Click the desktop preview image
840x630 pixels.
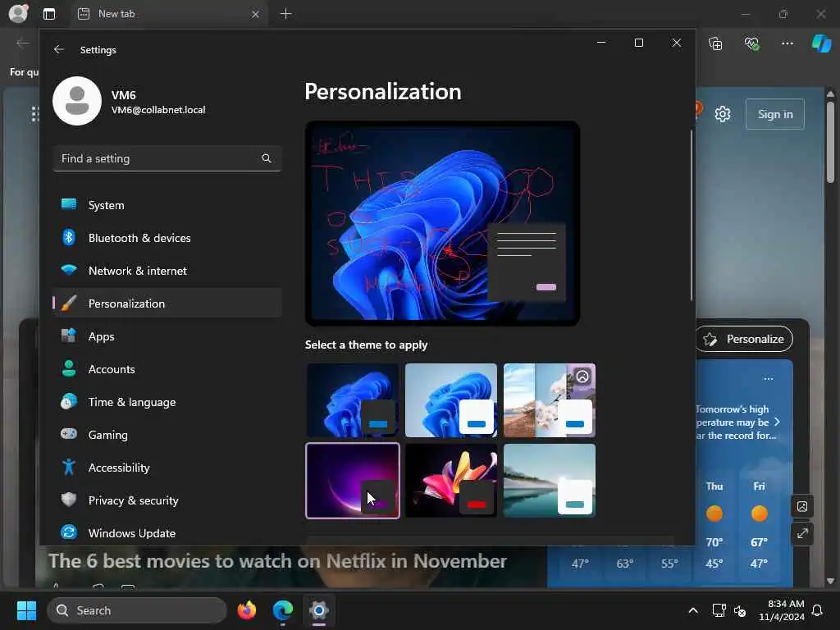pos(442,223)
